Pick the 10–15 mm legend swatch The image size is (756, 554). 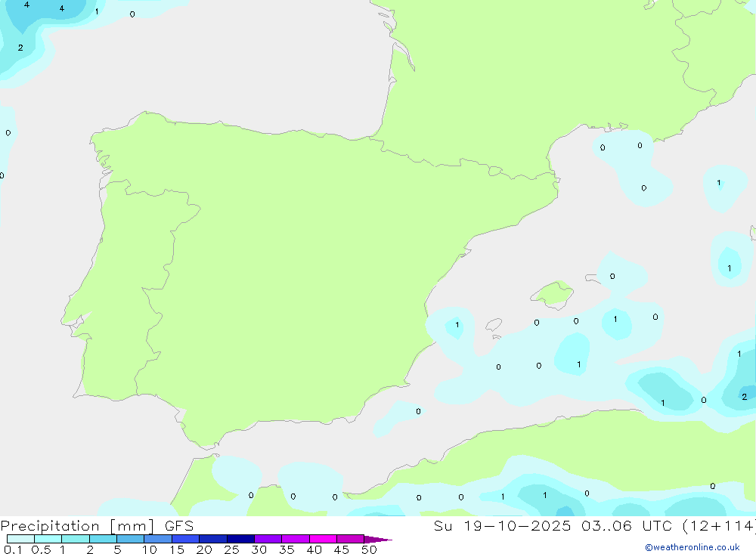(158, 539)
